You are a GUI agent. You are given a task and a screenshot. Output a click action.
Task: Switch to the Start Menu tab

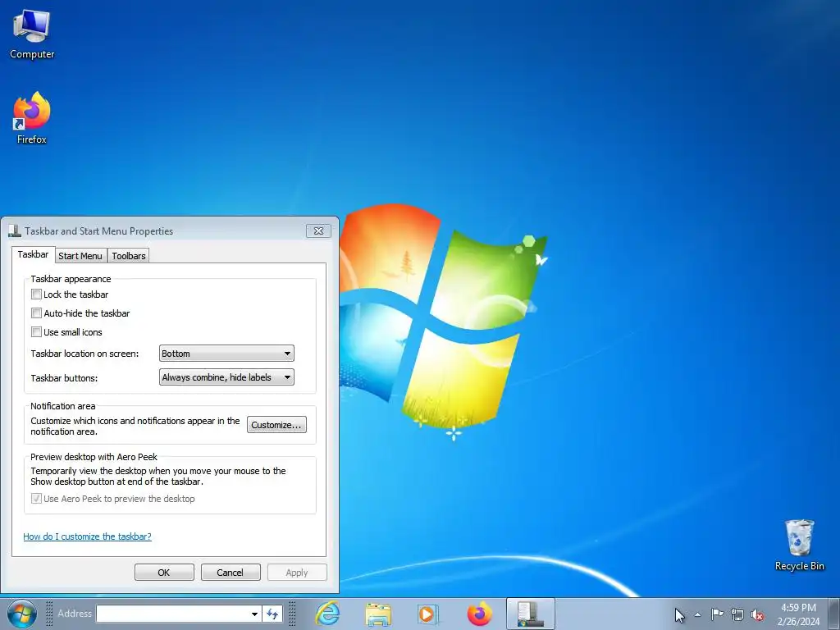click(x=80, y=256)
